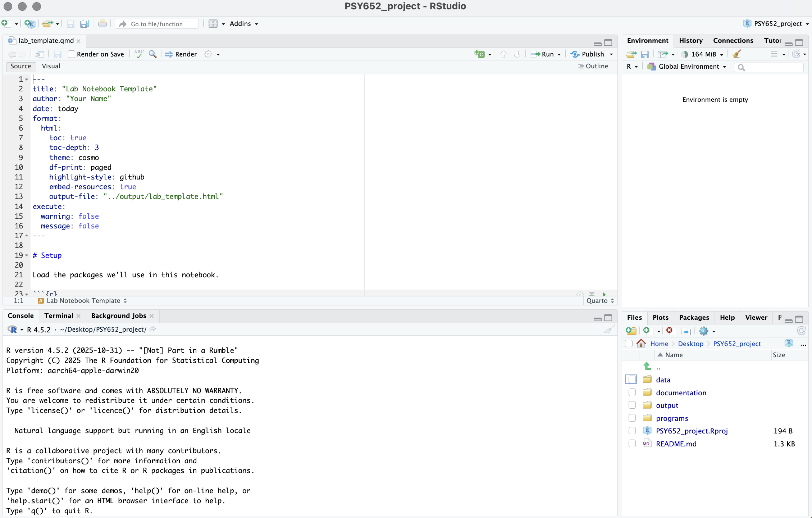The image size is (812, 518).
Task: Open the Addins dropdown
Action: coord(244,24)
